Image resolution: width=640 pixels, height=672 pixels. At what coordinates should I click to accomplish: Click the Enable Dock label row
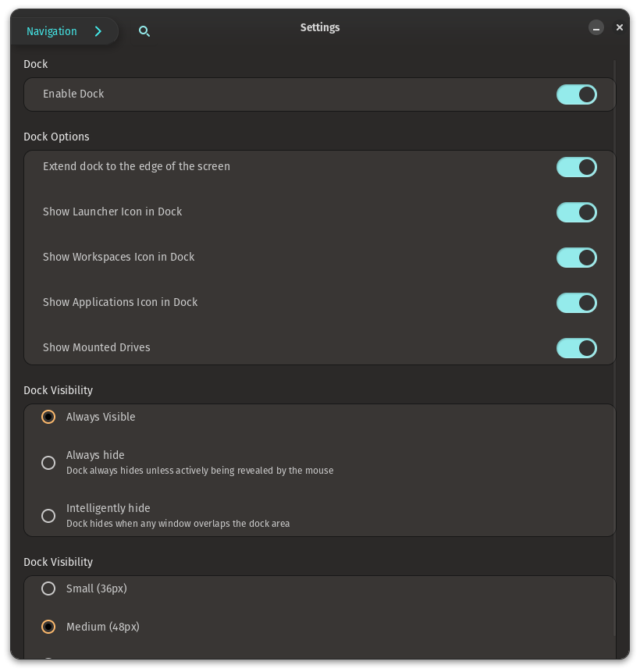(73, 94)
